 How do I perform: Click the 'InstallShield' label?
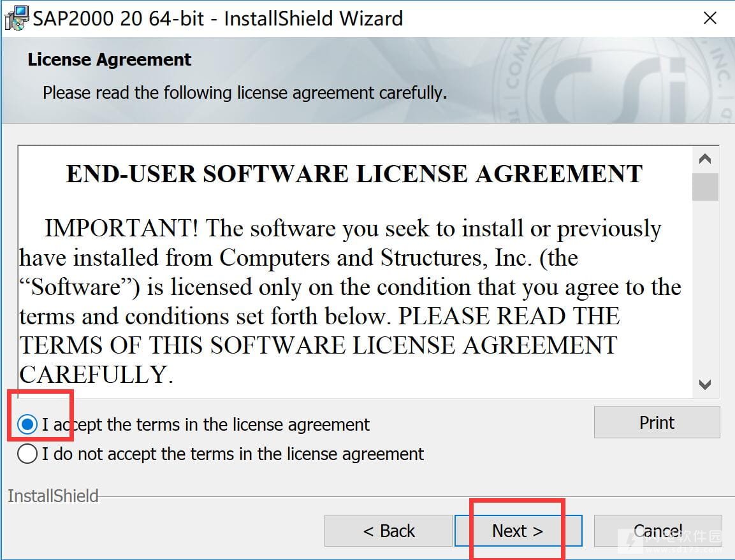(53, 496)
